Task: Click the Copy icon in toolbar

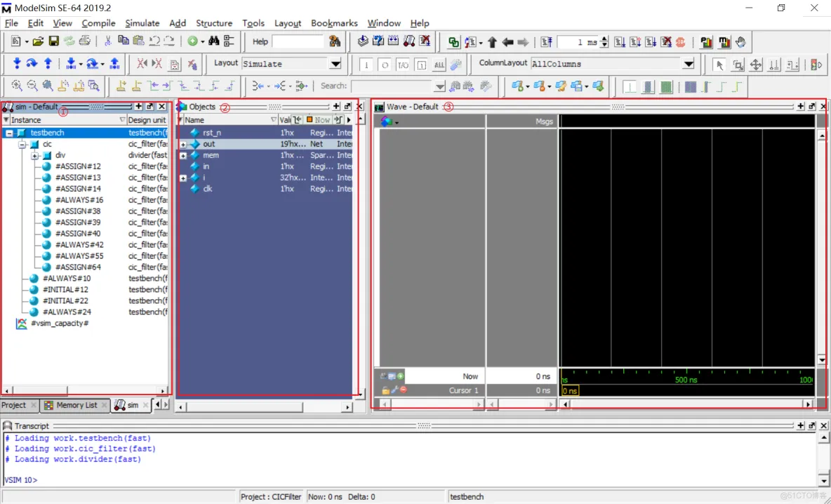Action: tap(124, 40)
